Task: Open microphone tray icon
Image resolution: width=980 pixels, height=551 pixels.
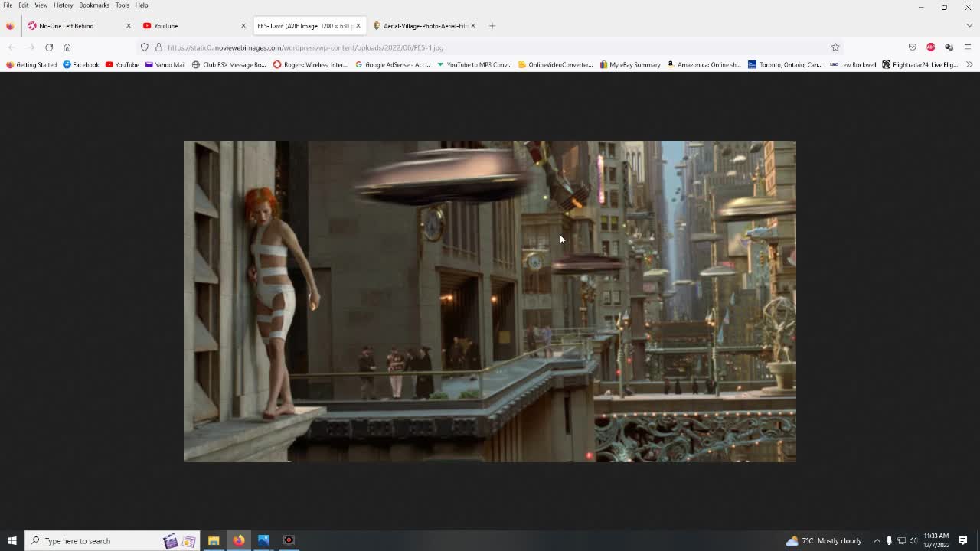Action: 889,540
